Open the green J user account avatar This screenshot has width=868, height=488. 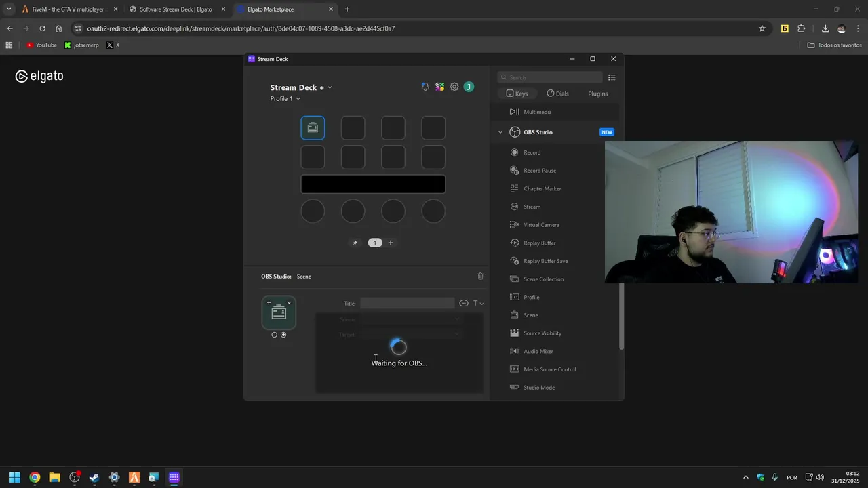point(469,87)
